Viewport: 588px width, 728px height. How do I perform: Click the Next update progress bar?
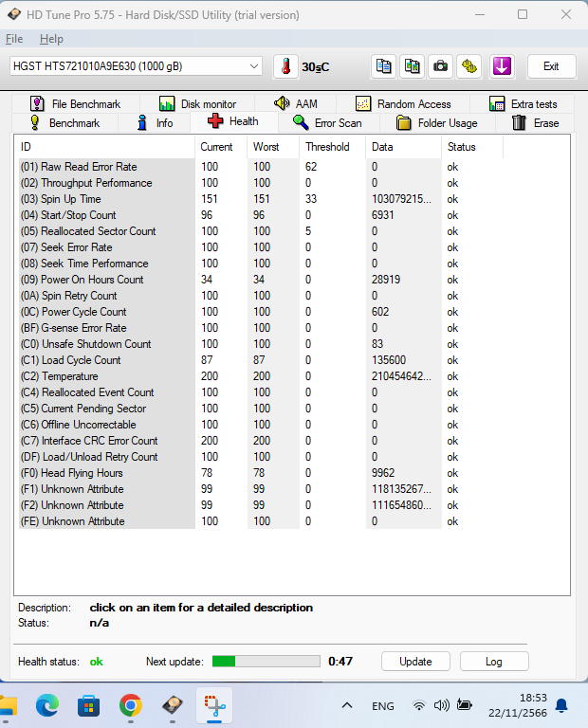(266, 661)
